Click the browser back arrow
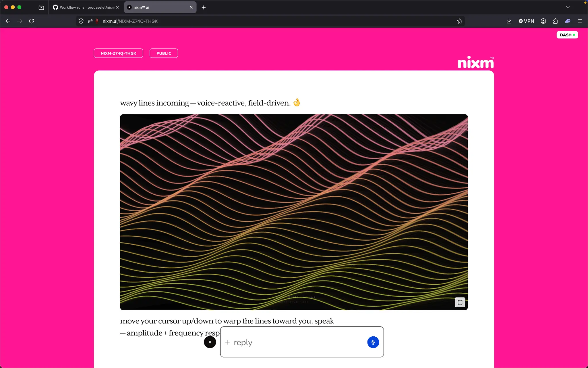The height and width of the screenshot is (368, 588). tap(8, 21)
